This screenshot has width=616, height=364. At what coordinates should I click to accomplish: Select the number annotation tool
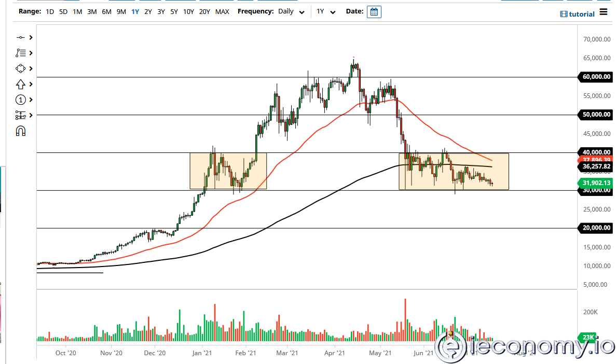click(x=21, y=100)
